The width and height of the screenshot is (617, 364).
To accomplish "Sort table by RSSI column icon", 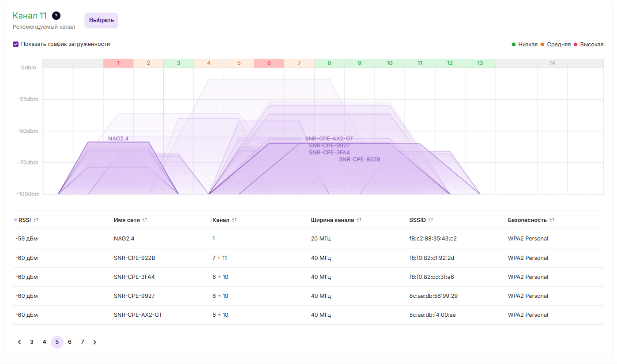I will (x=36, y=220).
